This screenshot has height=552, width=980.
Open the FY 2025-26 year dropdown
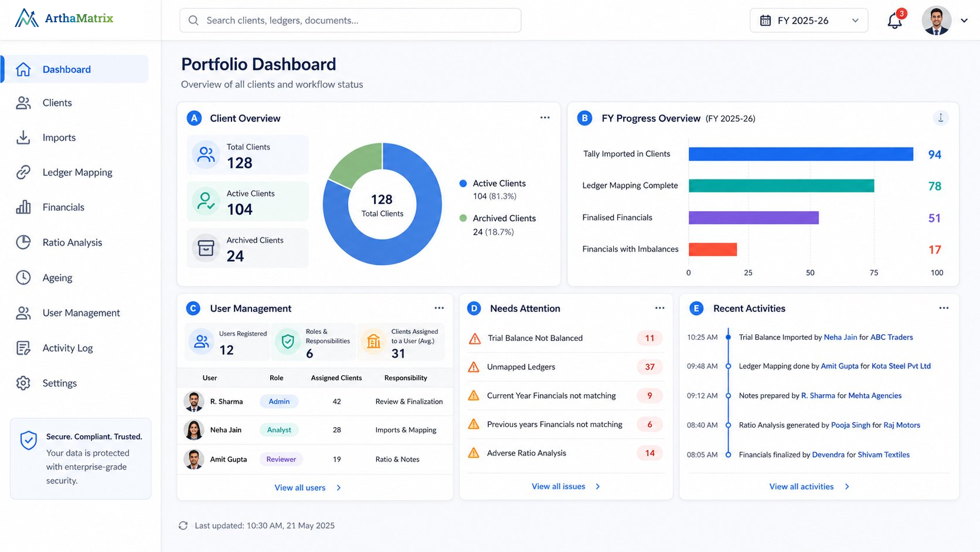[x=809, y=21]
